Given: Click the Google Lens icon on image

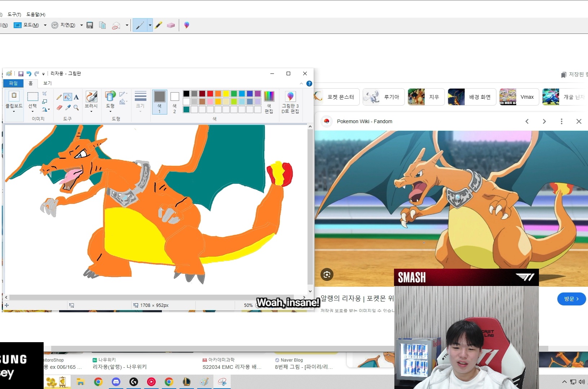Looking at the screenshot, I should point(327,275).
